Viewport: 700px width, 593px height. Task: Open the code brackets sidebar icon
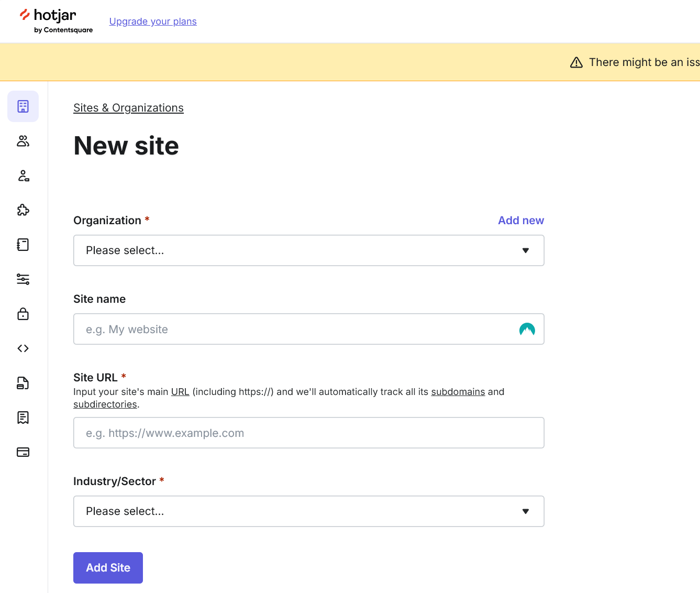[23, 348]
